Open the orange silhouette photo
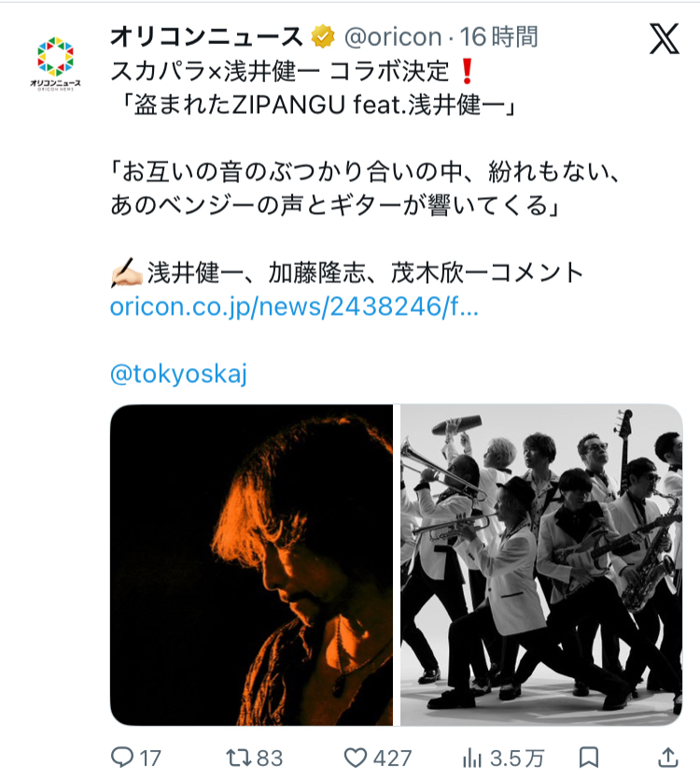The width and height of the screenshot is (700, 778). tap(251, 565)
